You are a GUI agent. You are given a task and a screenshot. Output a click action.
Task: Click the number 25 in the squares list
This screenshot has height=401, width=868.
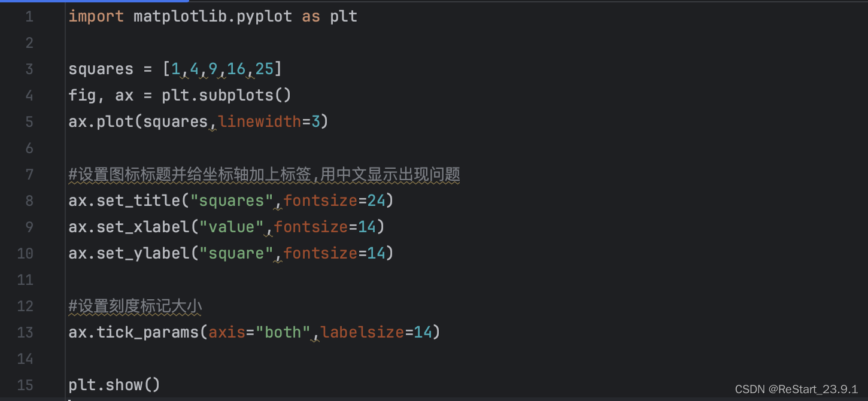[264, 69]
